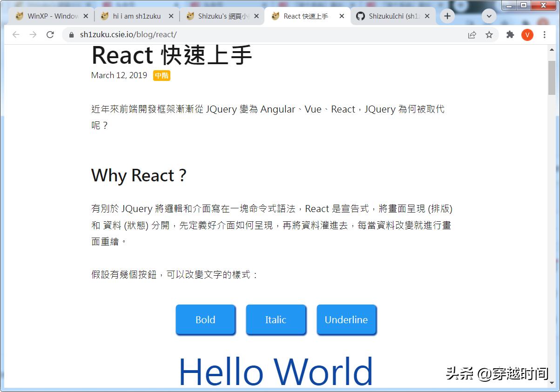Click the back navigation arrow
The image size is (560, 392).
(15, 34)
